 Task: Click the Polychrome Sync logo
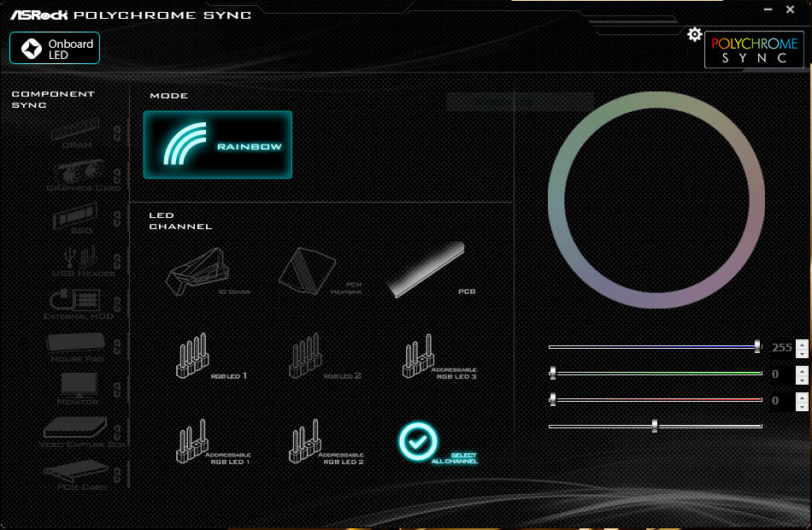click(x=754, y=50)
